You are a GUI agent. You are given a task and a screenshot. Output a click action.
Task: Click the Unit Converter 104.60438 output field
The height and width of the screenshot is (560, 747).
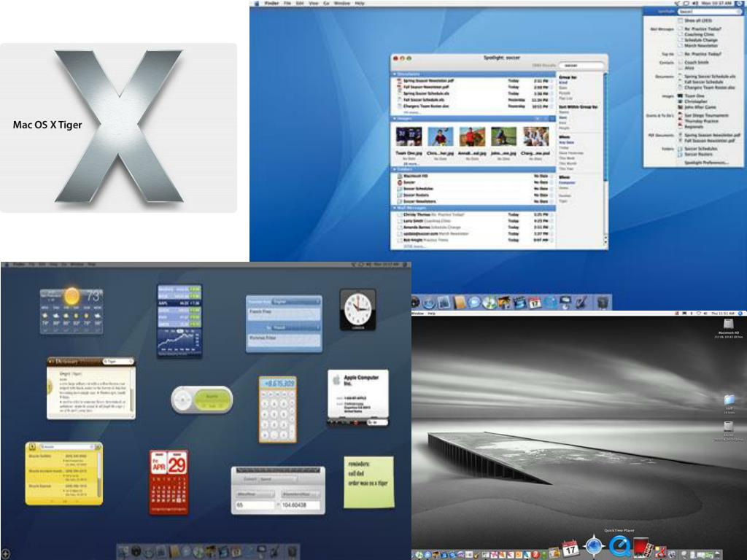click(300, 505)
